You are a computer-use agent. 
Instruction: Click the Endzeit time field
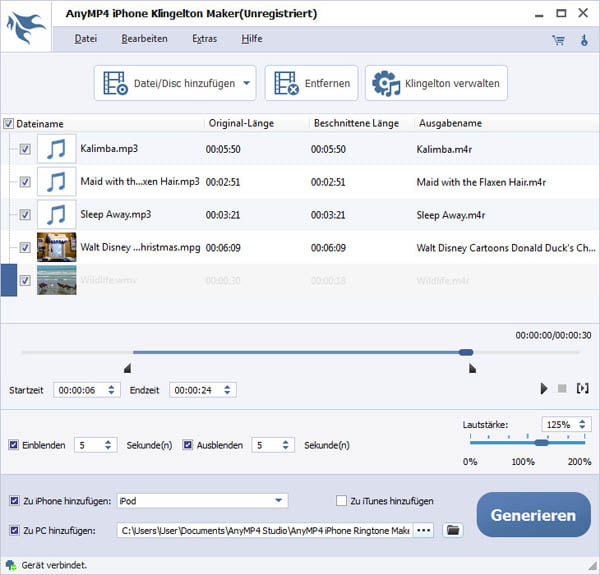coord(203,390)
